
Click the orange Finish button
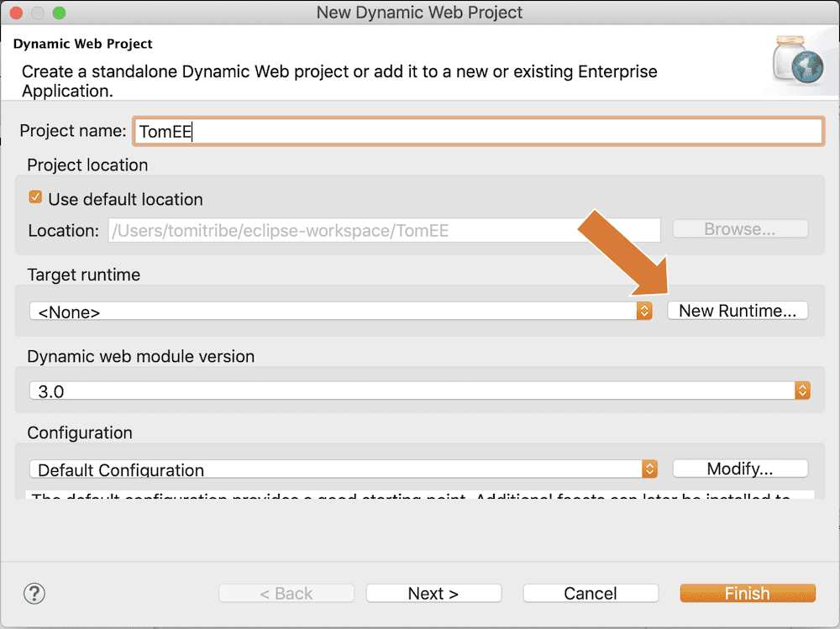(748, 593)
